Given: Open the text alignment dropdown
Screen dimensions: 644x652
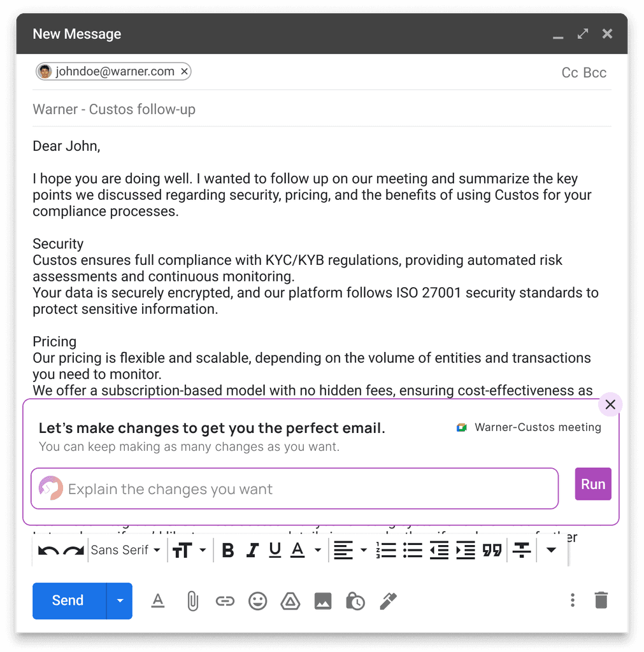Looking at the screenshot, I should [350, 550].
